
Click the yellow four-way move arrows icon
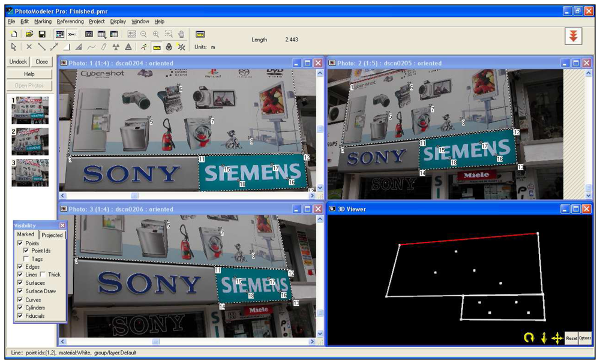pyautogui.click(x=556, y=338)
